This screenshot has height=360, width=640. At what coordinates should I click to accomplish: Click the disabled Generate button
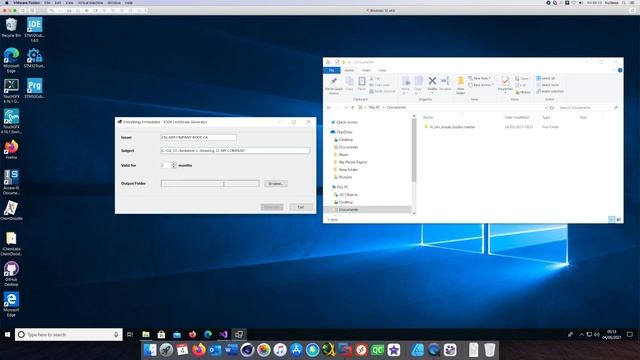pyautogui.click(x=272, y=207)
